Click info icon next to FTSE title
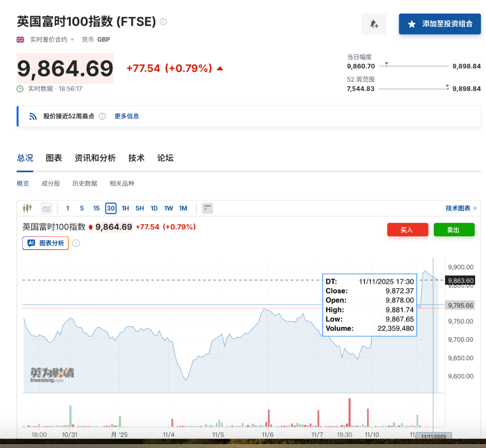The height and width of the screenshot is (448, 486). 163,22
